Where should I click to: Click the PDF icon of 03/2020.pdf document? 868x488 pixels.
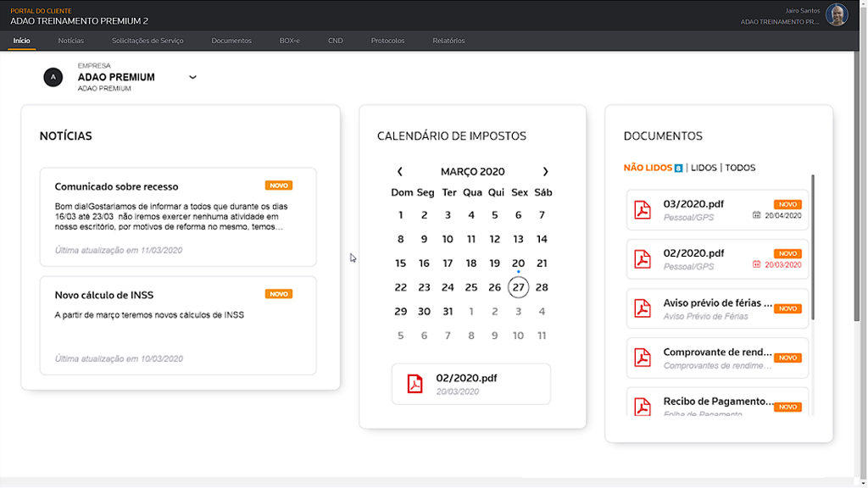click(x=643, y=209)
